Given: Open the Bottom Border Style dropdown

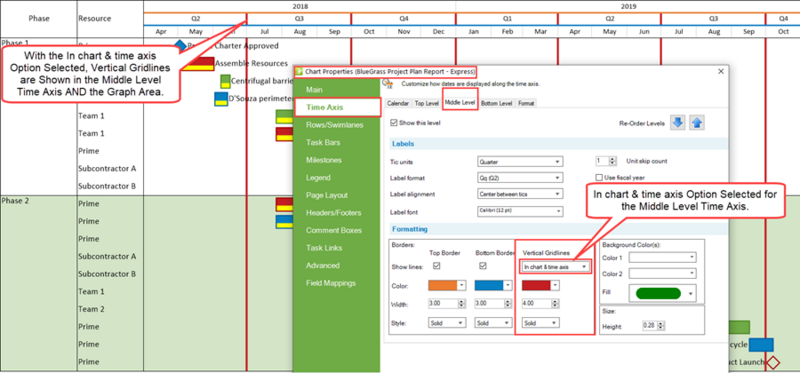Looking at the screenshot, I should 493,323.
